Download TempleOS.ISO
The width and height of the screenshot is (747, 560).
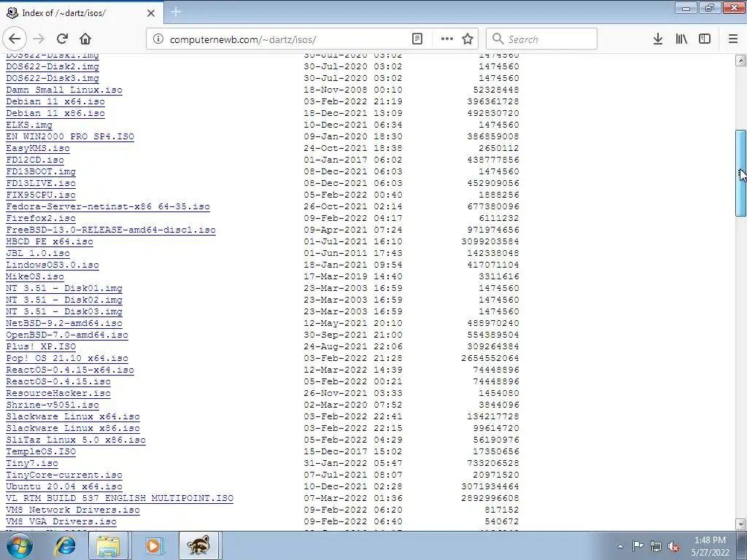[41, 451]
